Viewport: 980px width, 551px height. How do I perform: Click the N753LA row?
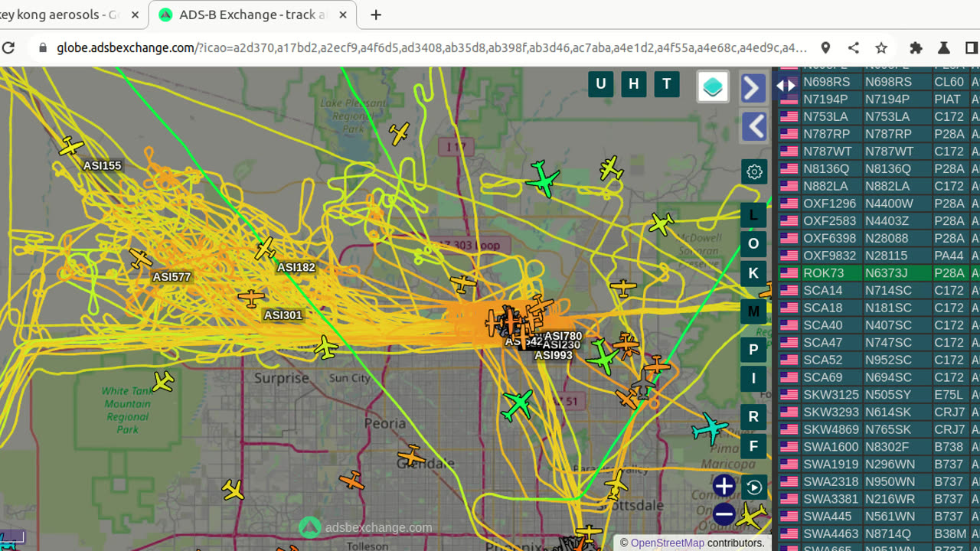tap(879, 116)
